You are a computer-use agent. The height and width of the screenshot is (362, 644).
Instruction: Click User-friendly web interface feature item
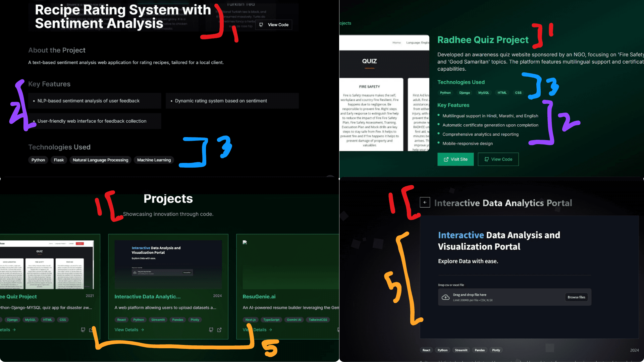point(95,121)
